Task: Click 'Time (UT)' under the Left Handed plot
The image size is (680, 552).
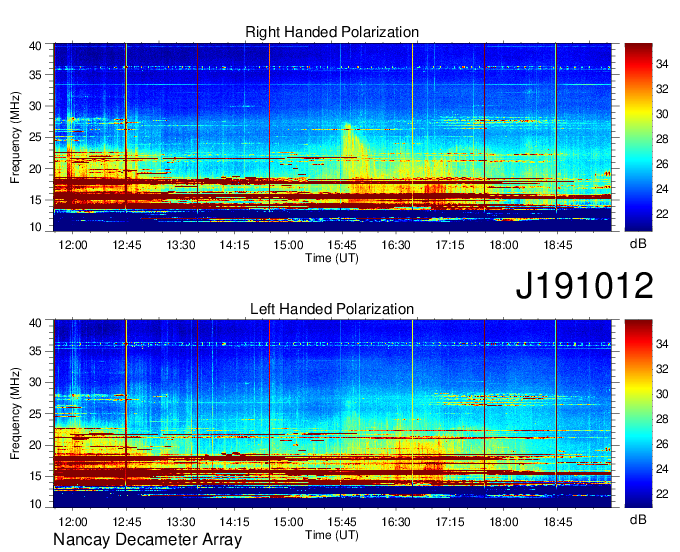Action: (x=332, y=535)
